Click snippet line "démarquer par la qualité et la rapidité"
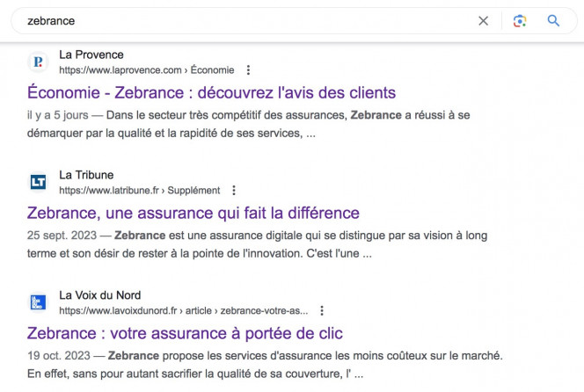 click(x=172, y=134)
